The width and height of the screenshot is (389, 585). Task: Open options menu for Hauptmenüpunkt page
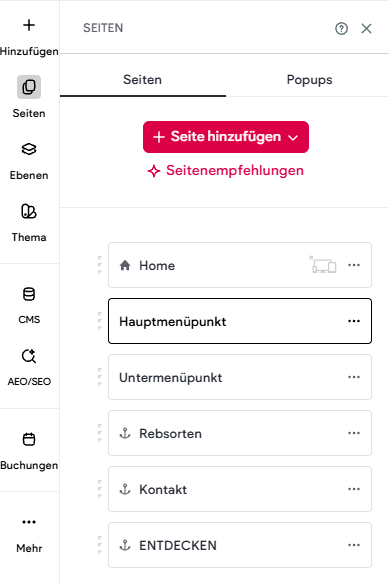(x=354, y=321)
